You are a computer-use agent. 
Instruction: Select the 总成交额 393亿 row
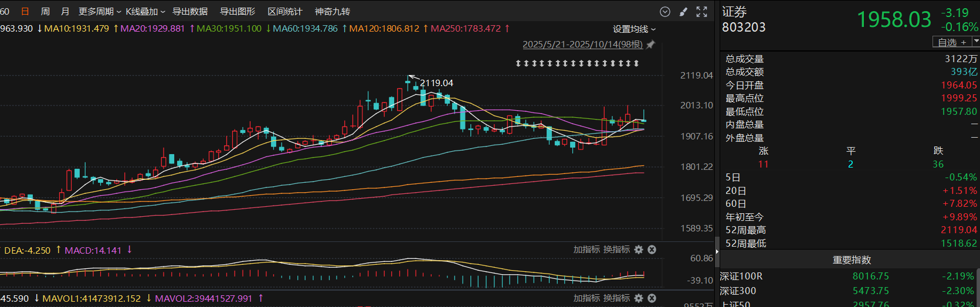pos(851,71)
